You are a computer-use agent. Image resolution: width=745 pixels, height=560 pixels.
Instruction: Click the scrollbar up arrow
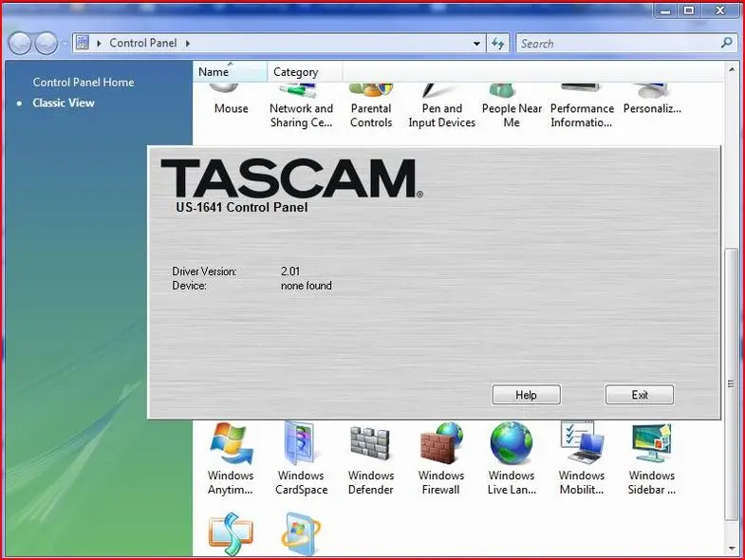[x=732, y=69]
